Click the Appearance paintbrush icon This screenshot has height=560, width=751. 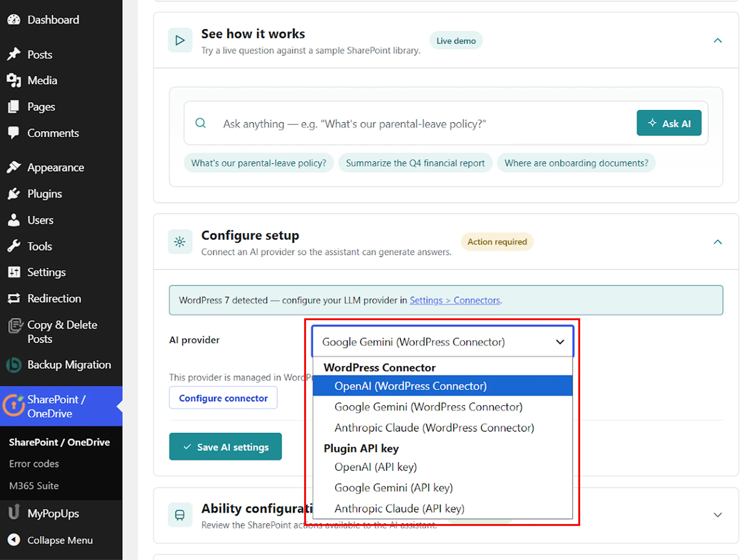(14, 167)
